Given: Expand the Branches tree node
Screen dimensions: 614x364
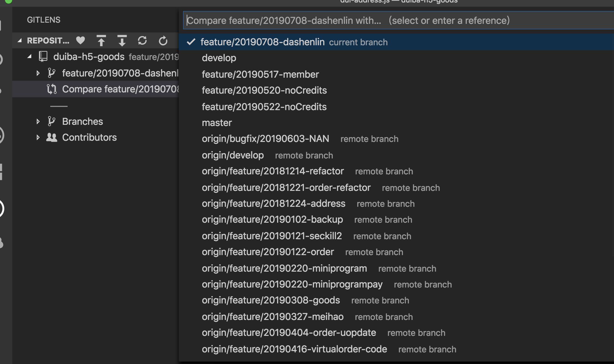Looking at the screenshot, I should pyautogui.click(x=38, y=121).
